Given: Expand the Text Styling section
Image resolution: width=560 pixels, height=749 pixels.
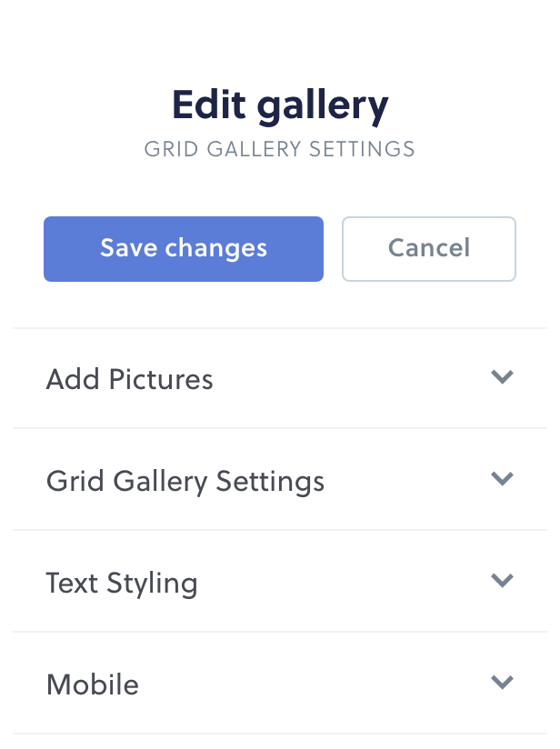Looking at the screenshot, I should (x=279, y=582).
